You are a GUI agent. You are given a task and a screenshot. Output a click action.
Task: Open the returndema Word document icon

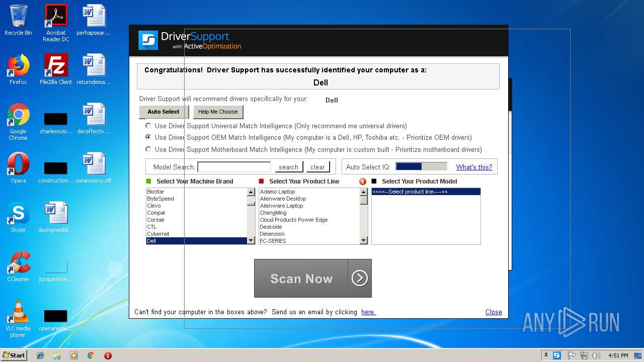(x=94, y=69)
